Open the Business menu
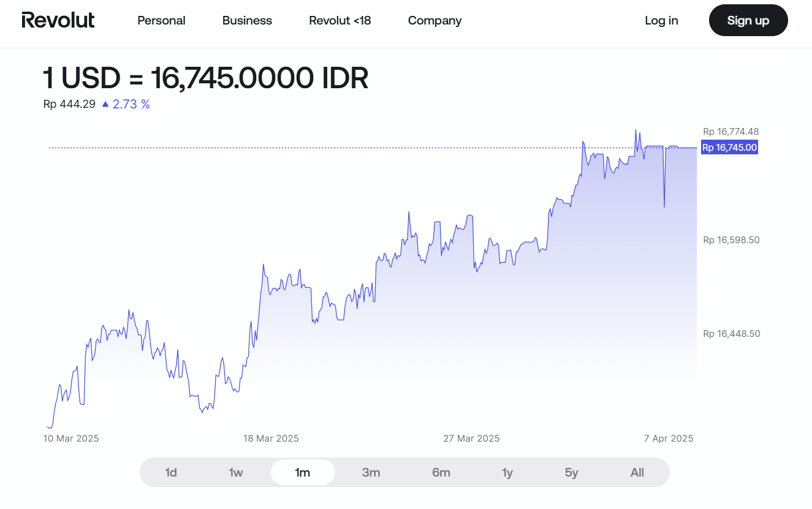The height and width of the screenshot is (509, 812). point(247,20)
